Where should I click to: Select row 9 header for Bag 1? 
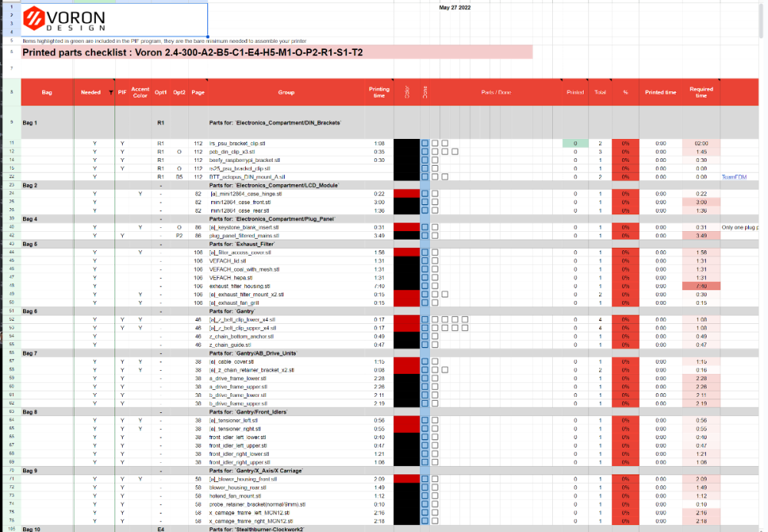(12, 122)
